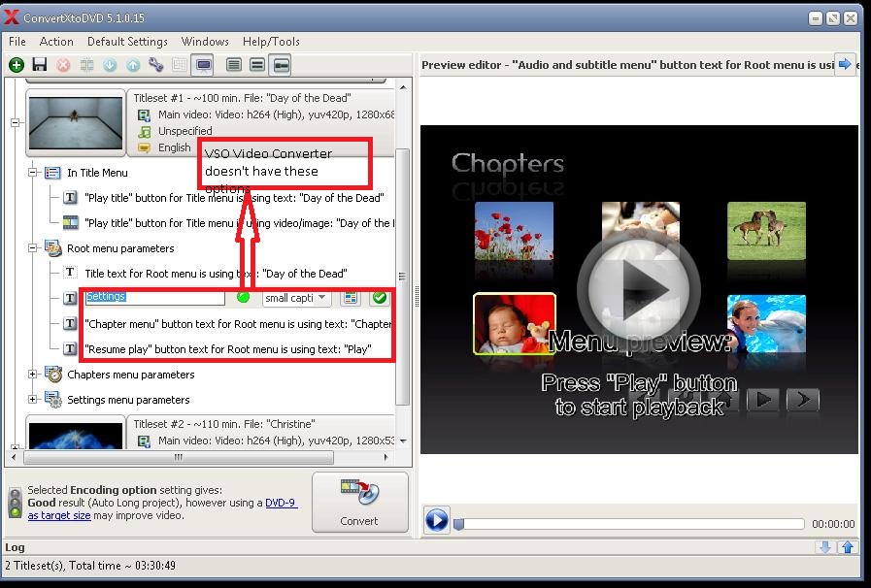Viewport: 871px width, 588px height.
Task: Click the blue up arrow in the Log bar
Action: point(848,547)
